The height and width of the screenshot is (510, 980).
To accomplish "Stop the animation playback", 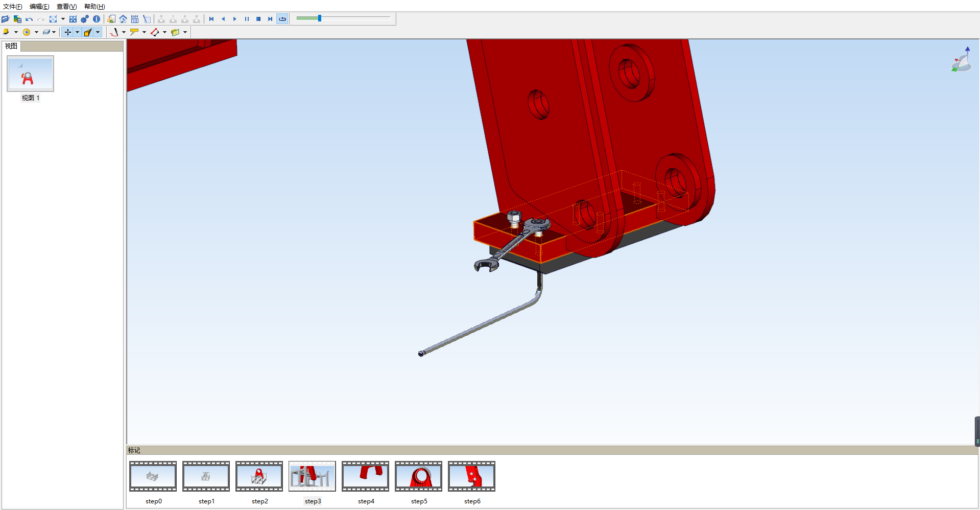I will coord(258,19).
